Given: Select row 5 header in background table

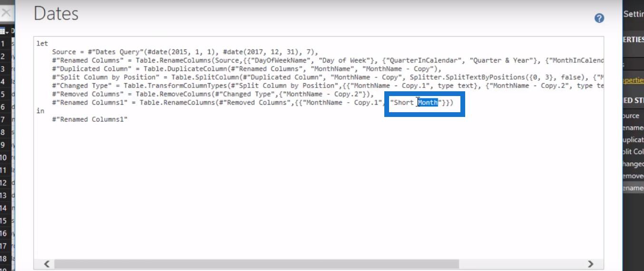Looking at the screenshot, I should pos(3,94).
